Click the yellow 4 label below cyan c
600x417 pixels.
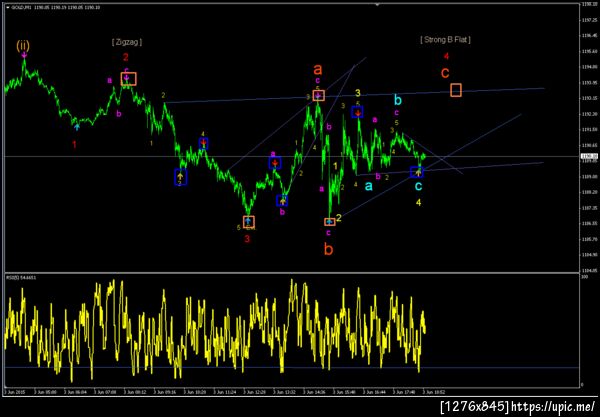(x=419, y=202)
